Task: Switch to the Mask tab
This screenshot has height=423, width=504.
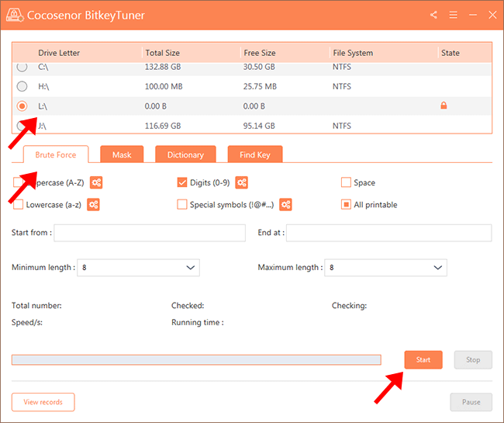Action: (x=122, y=154)
